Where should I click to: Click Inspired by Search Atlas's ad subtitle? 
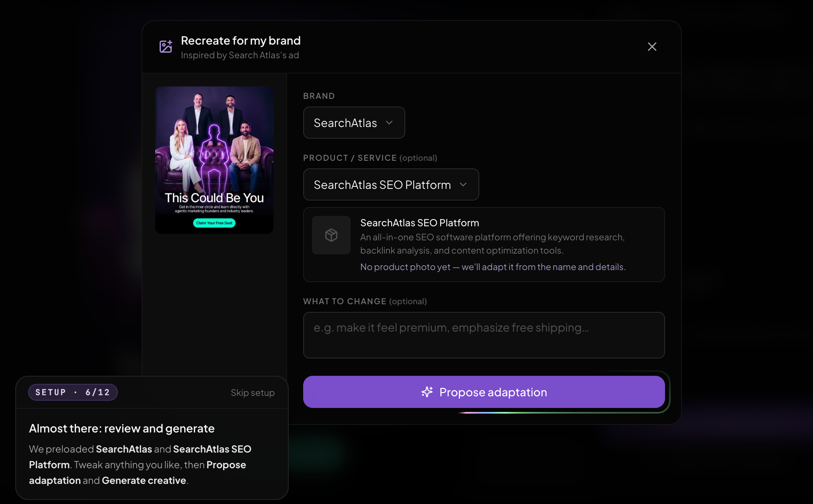(240, 55)
